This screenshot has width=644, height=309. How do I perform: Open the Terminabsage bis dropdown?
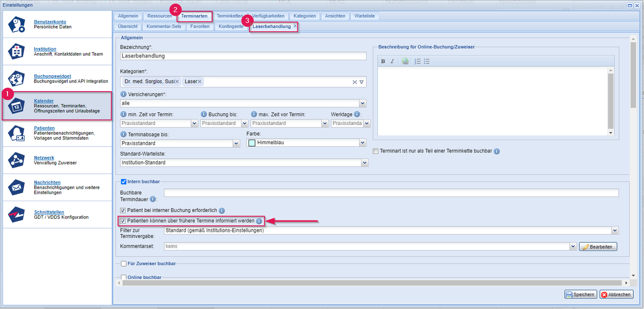pos(236,144)
